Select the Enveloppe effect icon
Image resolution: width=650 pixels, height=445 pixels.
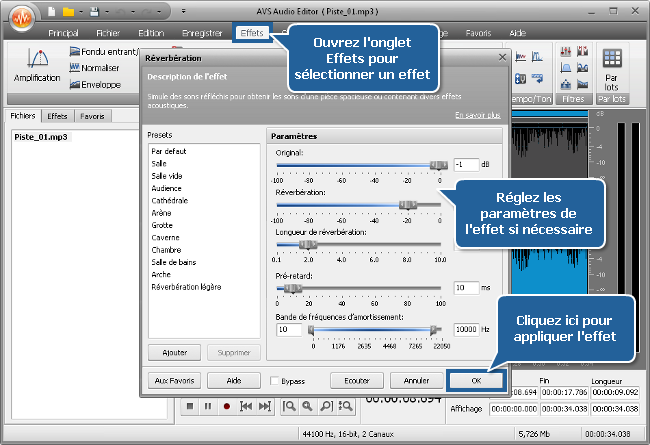click(x=76, y=85)
